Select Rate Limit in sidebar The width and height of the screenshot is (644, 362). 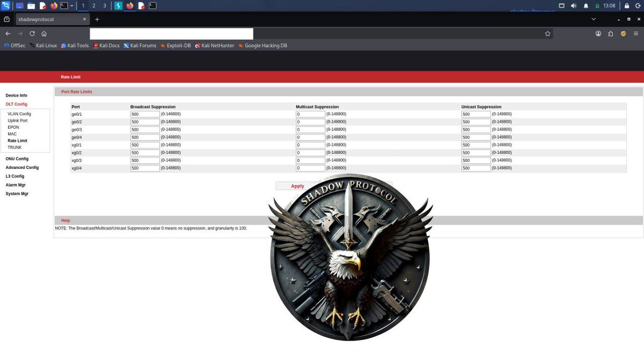17,141
